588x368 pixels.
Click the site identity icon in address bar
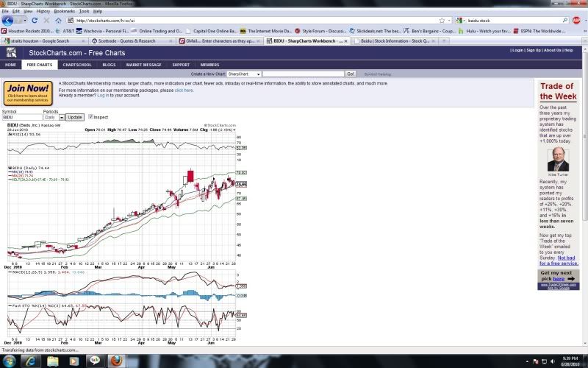click(x=70, y=21)
